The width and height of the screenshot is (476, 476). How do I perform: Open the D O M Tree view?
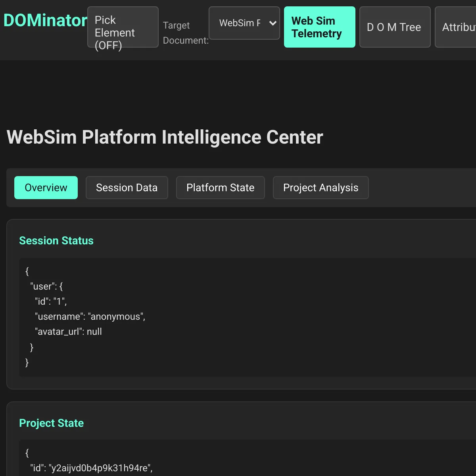[394, 27]
